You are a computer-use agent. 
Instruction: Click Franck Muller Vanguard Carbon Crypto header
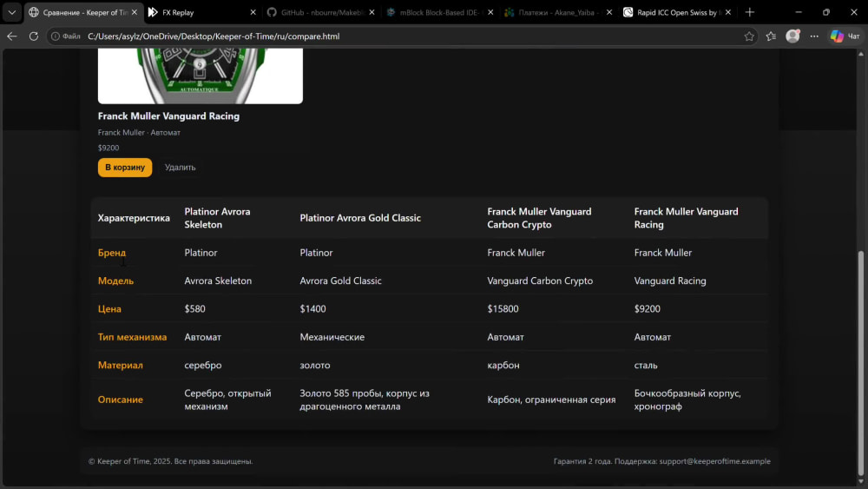[x=539, y=218]
